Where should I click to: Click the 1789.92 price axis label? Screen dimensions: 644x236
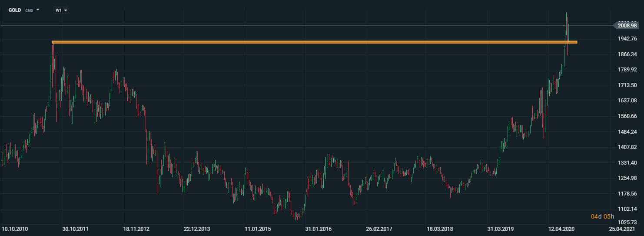[x=627, y=70]
